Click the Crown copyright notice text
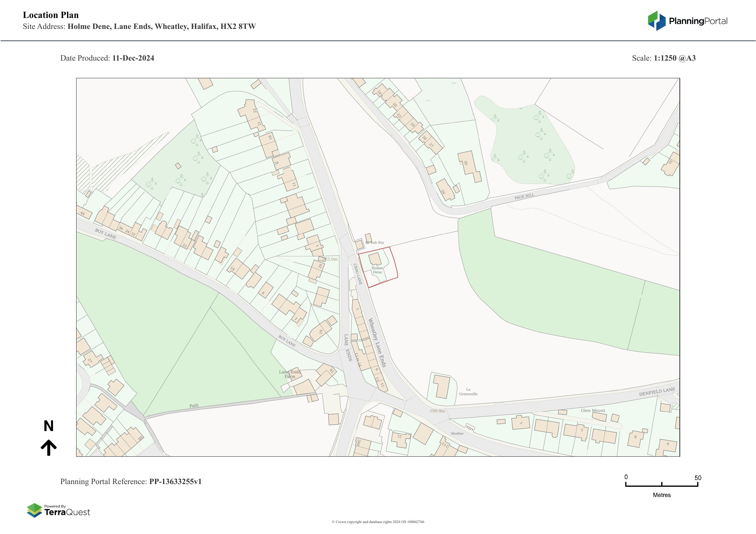Viewport: 756px width, 534px height. click(x=378, y=522)
